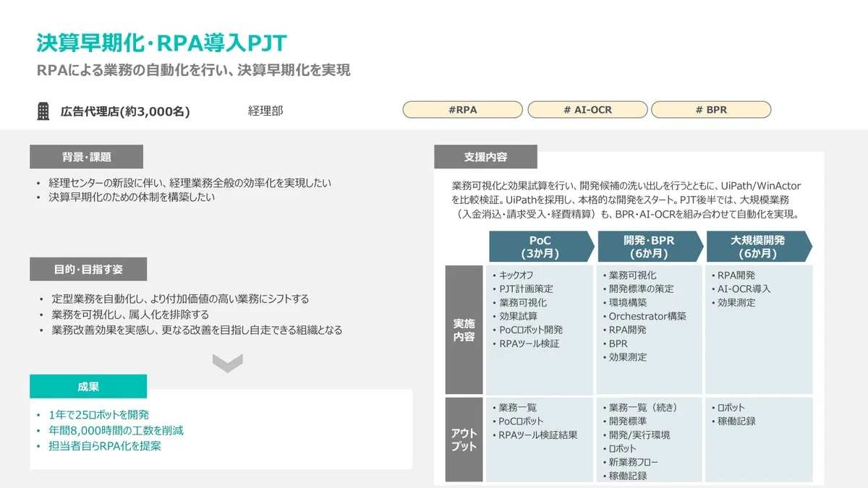Viewport: 868px width, 488px height.
Task: Select the アウトプット row label
Action: [464, 440]
